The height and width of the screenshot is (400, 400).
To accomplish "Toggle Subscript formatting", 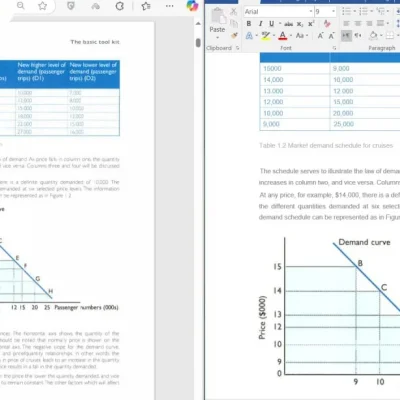I will click(300, 24).
